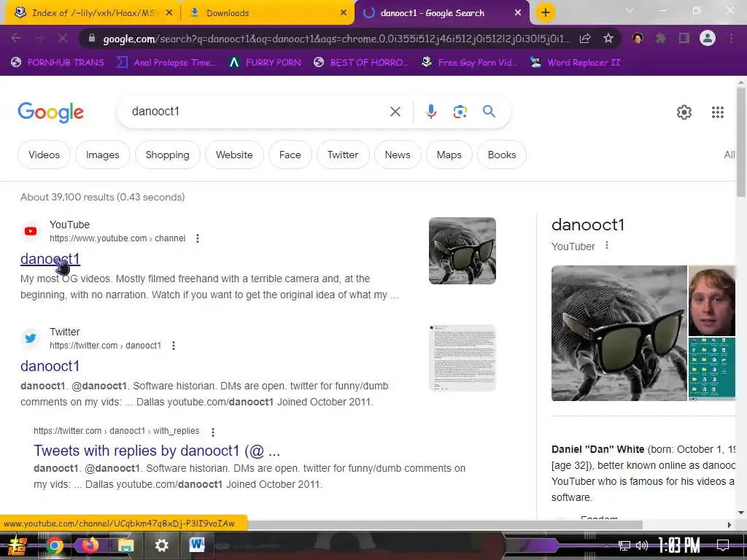The image size is (747, 560).
Task: Filter results by Shopping
Action: (x=167, y=155)
